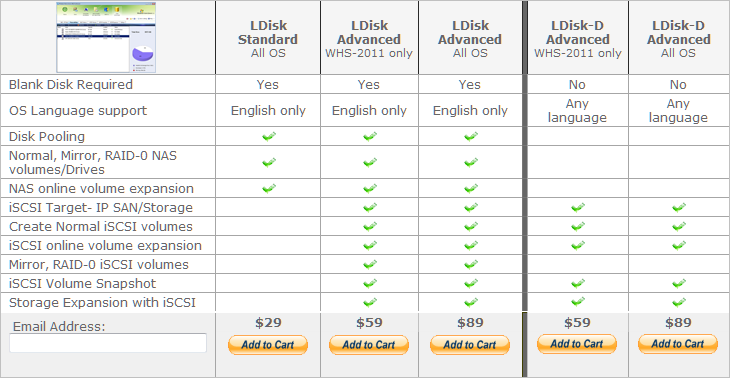Click Storage Expansion checkmark for LDisk-D All OS
The height and width of the screenshot is (378, 730).
click(679, 303)
